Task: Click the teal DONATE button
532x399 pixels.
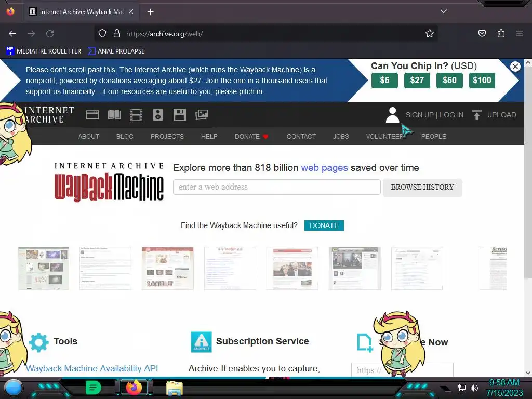Action: (324, 225)
